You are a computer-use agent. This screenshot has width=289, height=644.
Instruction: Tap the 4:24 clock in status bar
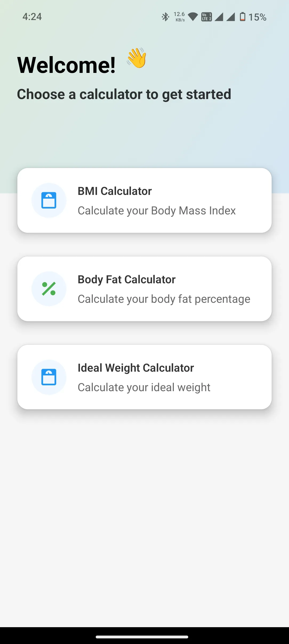pyautogui.click(x=32, y=17)
